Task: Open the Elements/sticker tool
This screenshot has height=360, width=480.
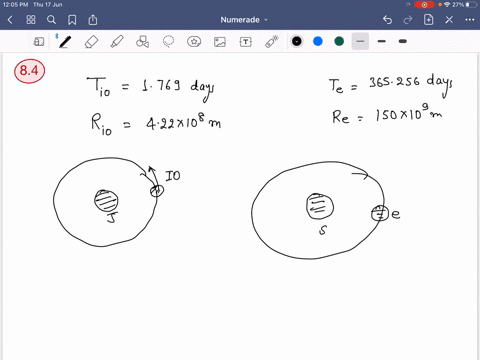Action: pyautogui.click(x=194, y=42)
